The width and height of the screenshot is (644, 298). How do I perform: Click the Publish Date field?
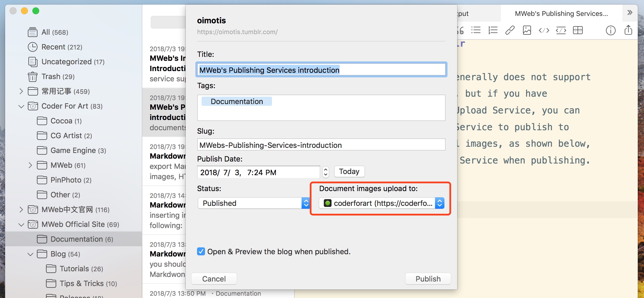(258, 172)
